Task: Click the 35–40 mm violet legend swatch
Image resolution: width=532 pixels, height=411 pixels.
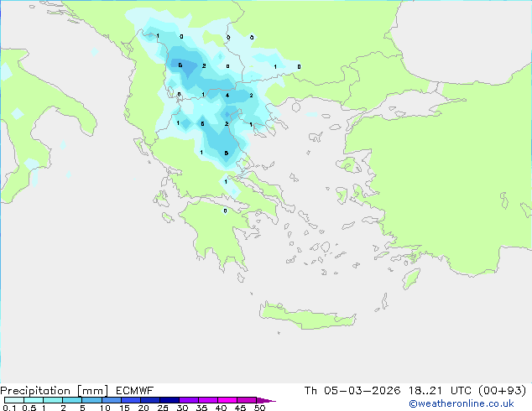Action: [208, 400]
